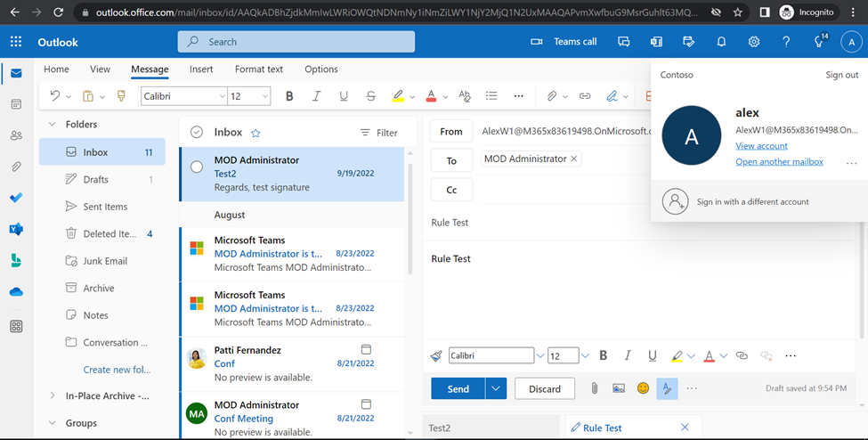Switch to the Home tab
Image resolution: width=868 pixels, height=440 pixels.
(56, 69)
